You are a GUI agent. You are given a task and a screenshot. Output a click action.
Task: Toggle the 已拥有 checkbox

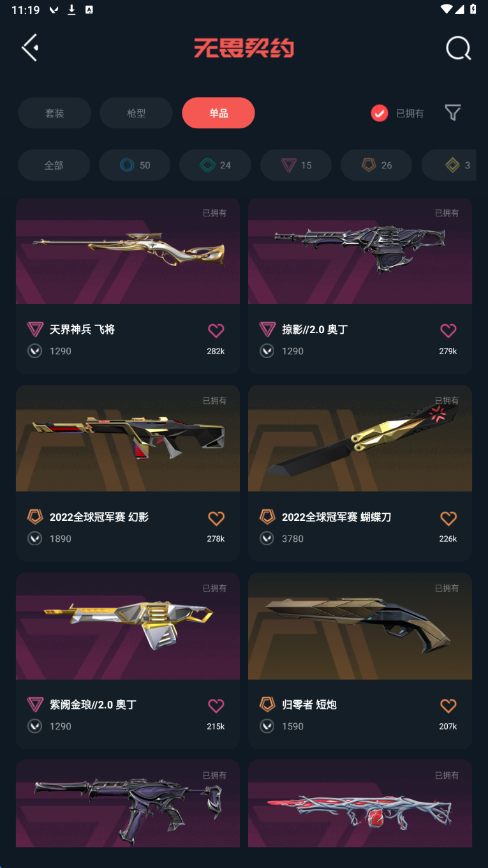point(380,113)
